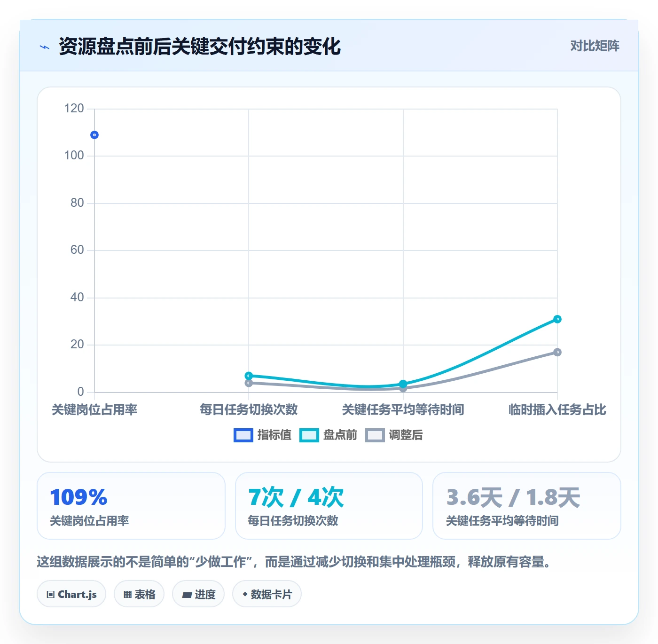
Task: Click the y-axis value 100
Action: tap(74, 156)
